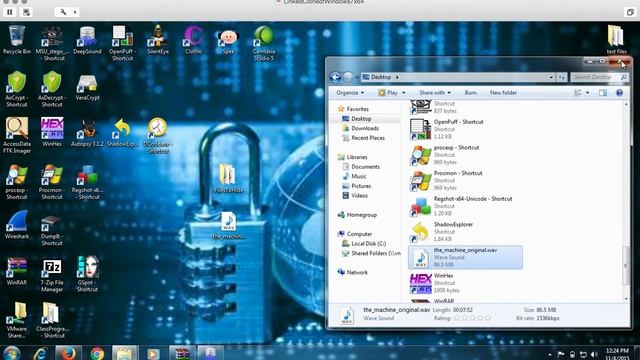Open Explorer help question mark icon

click(x=619, y=93)
